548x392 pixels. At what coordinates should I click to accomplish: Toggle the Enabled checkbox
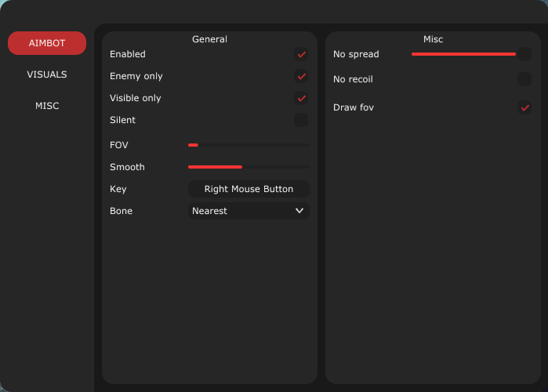(301, 54)
